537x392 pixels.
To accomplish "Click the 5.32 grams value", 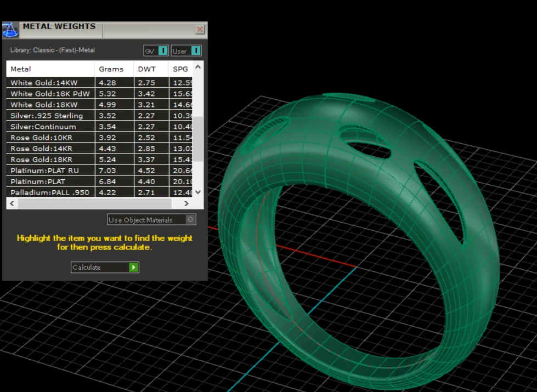I will pyautogui.click(x=107, y=94).
